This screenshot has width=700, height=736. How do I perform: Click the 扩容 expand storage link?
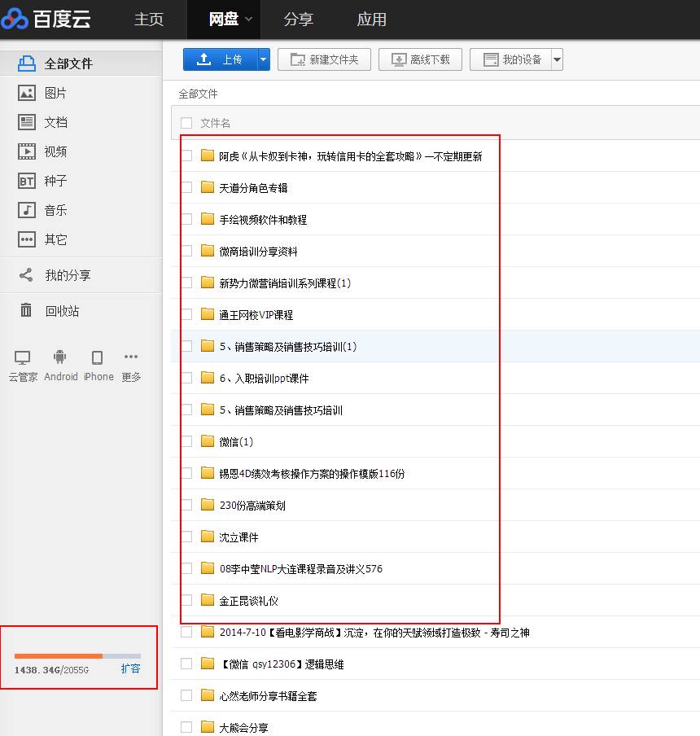pos(130,668)
